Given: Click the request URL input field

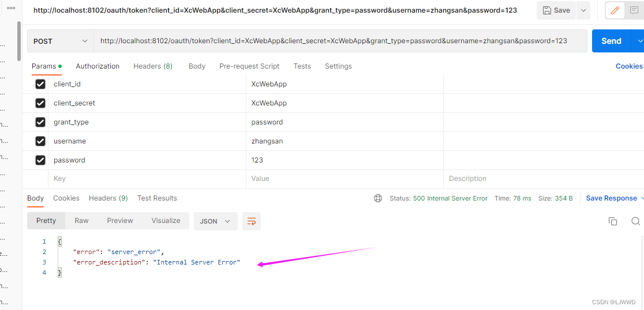Looking at the screenshot, I should click(x=340, y=41).
